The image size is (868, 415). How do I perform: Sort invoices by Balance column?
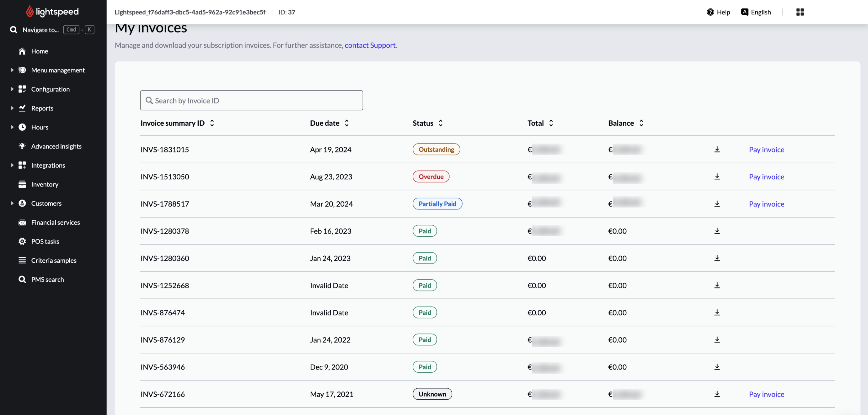[641, 123]
